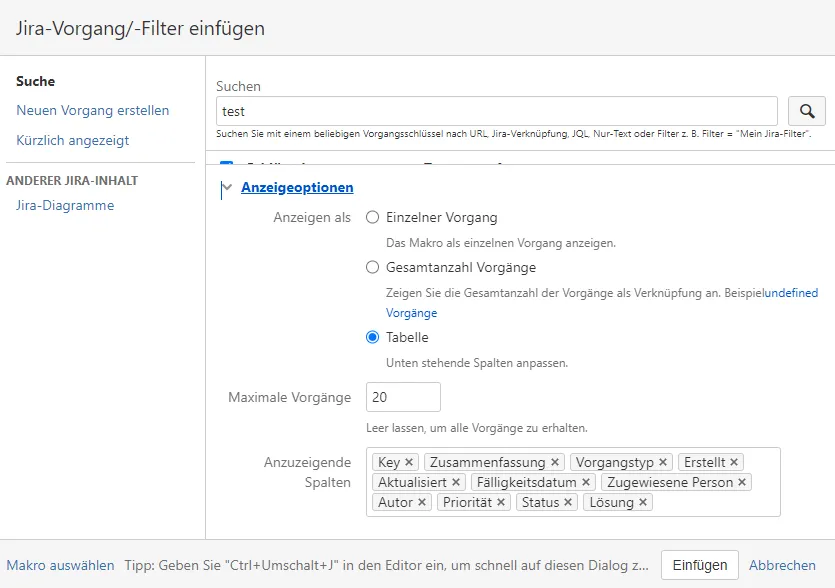Screen dimensions: 835x588
Task: Click the Zusammenfassung column tag label
Action: pos(488,462)
